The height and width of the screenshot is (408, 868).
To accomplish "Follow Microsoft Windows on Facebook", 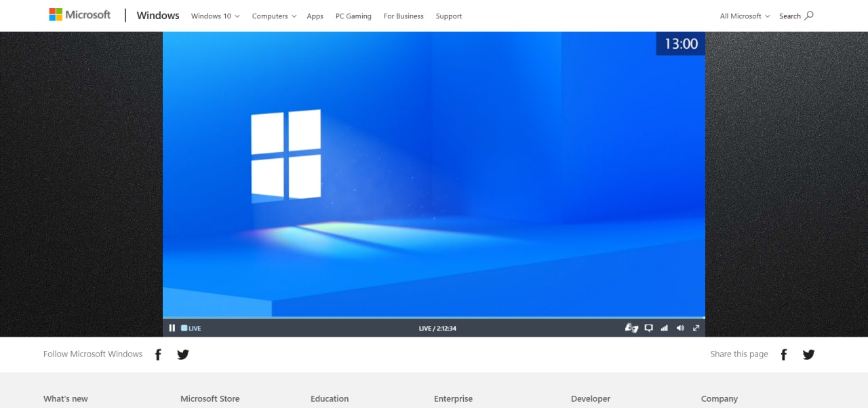I will tap(158, 354).
